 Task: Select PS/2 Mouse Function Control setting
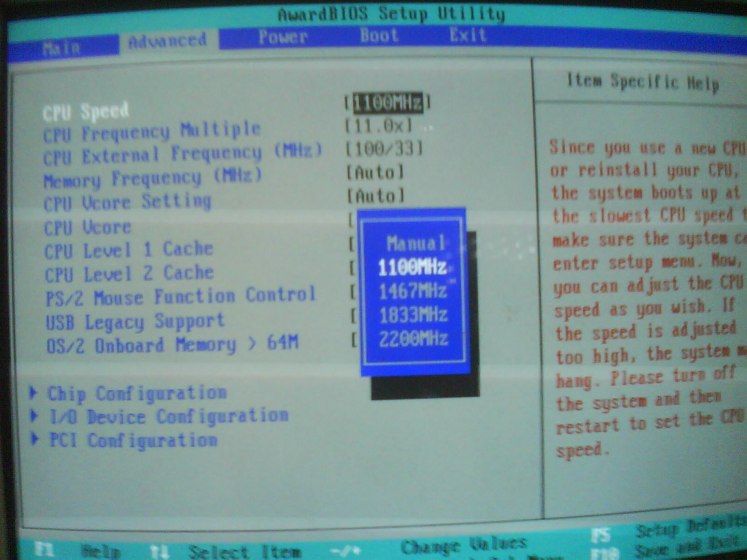[x=181, y=297]
